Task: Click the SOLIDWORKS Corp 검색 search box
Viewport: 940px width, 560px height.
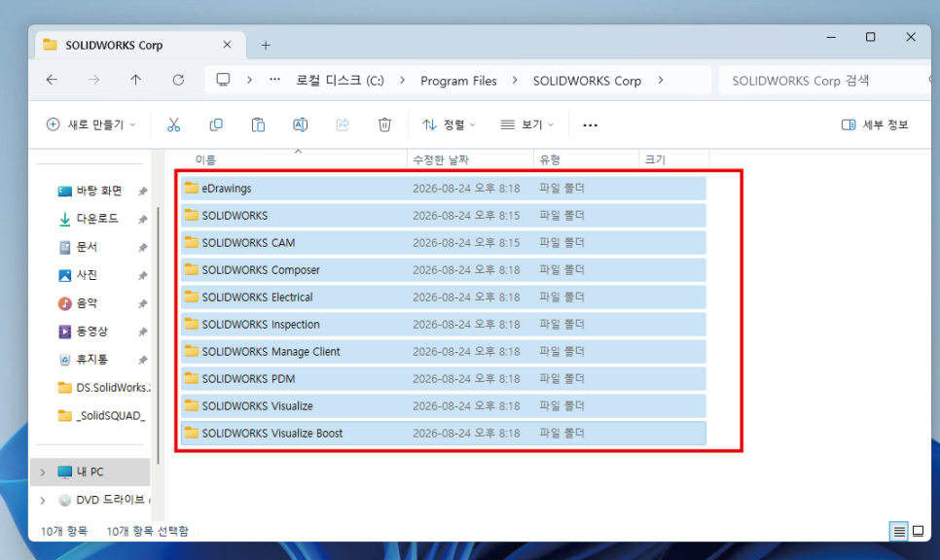Action: point(825,81)
